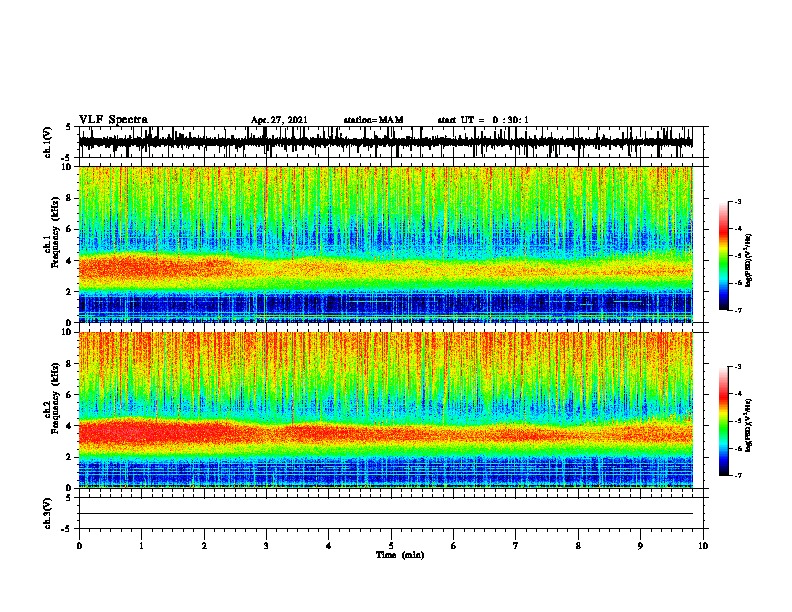Click the ch.2 spectrogram panel

click(385, 410)
